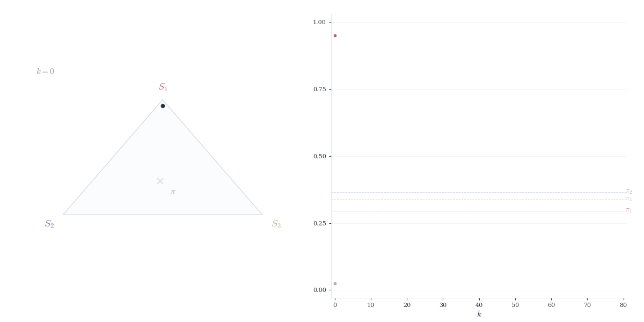Viewport: 644px width, 322px height.
Task: Select the S3 vertex label
Action: pyautogui.click(x=276, y=224)
